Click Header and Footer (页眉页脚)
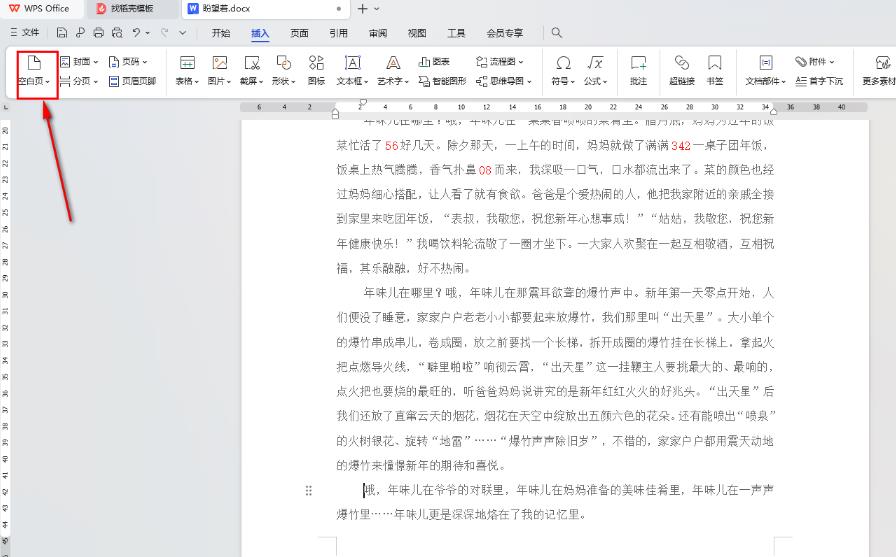Image resolution: width=896 pixels, height=557 pixels. [x=133, y=81]
